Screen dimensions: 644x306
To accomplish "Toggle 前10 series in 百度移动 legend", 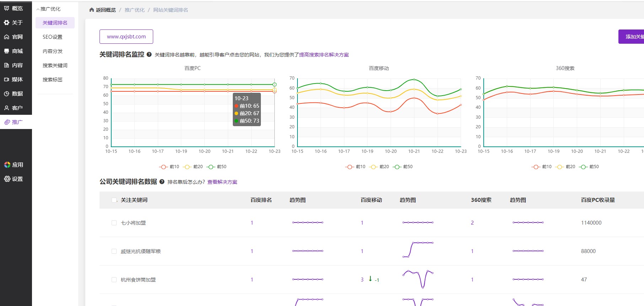I will (355, 167).
